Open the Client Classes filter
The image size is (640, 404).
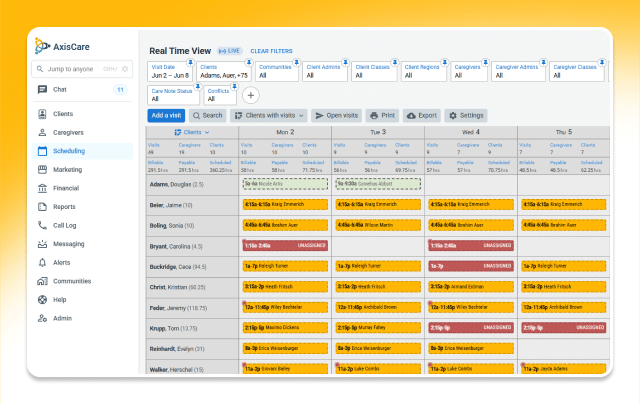[374, 71]
